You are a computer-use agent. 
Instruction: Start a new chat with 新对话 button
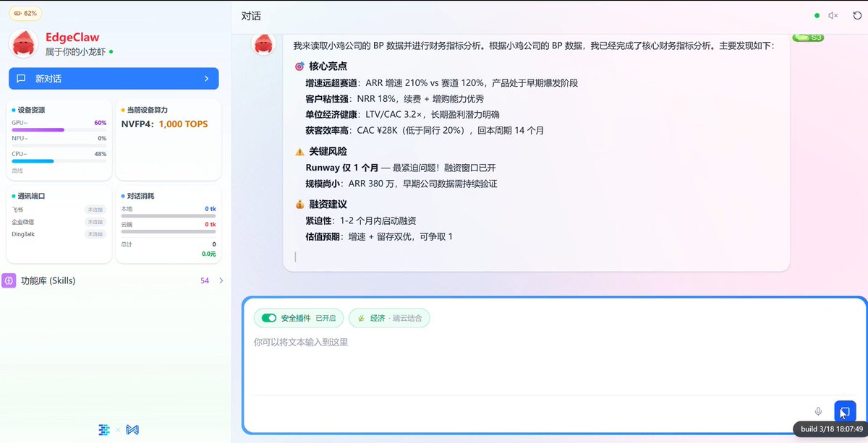tap(114, 78)
